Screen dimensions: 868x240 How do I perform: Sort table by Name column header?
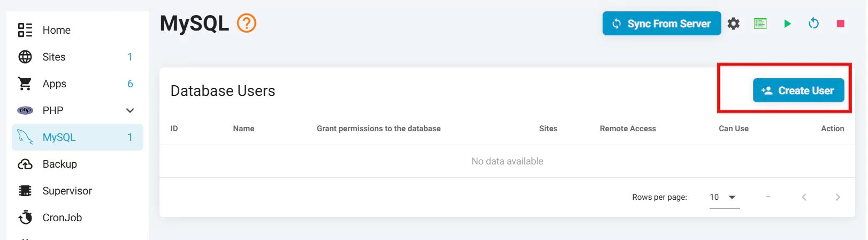243,129
